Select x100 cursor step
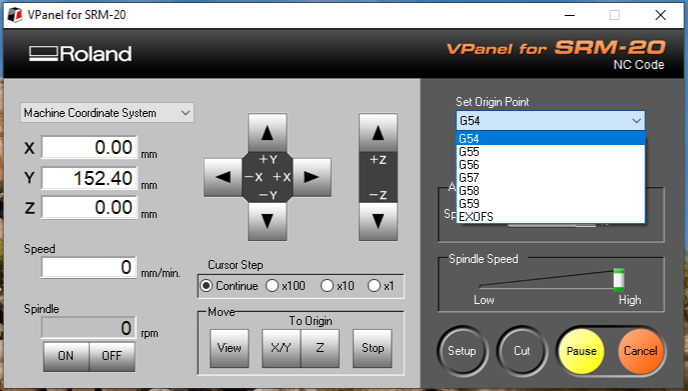This screenshot has height=391, width=688. 286,286
